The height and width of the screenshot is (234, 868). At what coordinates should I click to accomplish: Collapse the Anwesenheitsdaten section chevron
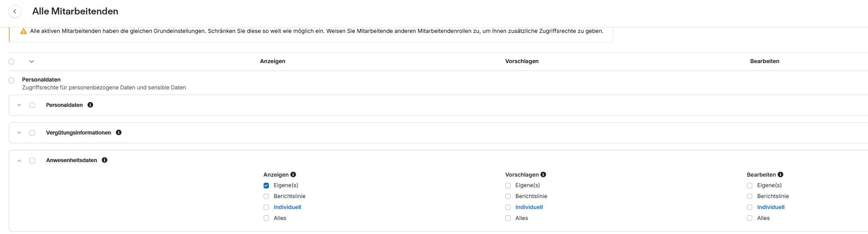[x=19, y=160]
